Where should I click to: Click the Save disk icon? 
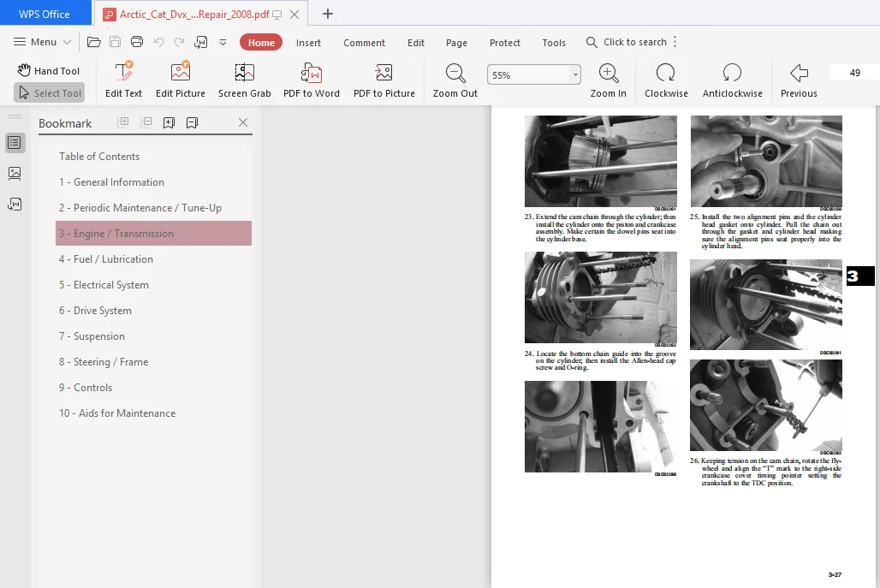pos(115,42)
